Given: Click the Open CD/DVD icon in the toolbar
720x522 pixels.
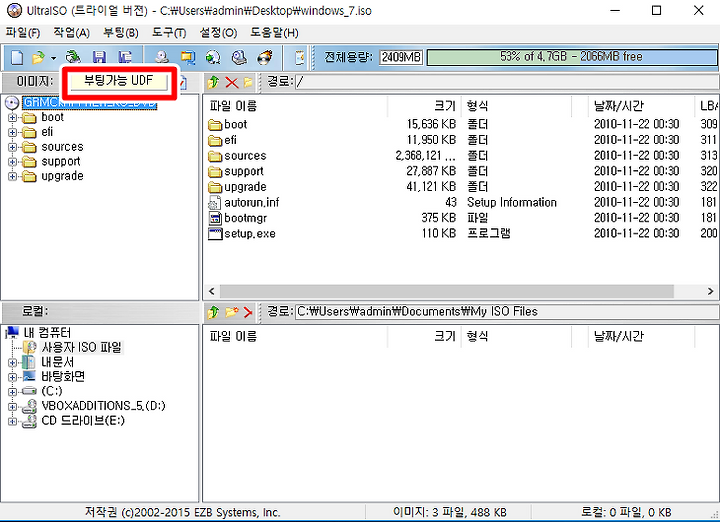Looking at the screenshot, I should click(73, 57).
